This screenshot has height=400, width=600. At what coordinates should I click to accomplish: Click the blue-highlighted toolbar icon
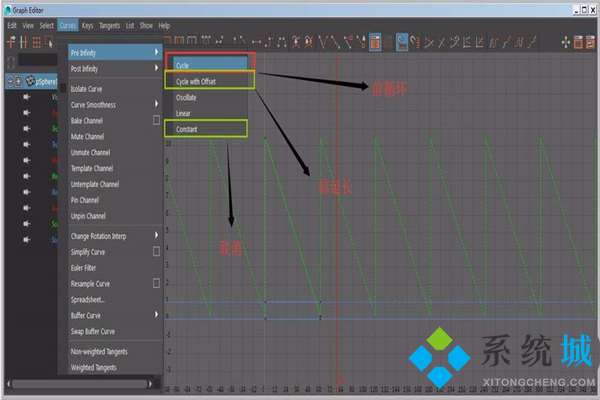point(401,42)
